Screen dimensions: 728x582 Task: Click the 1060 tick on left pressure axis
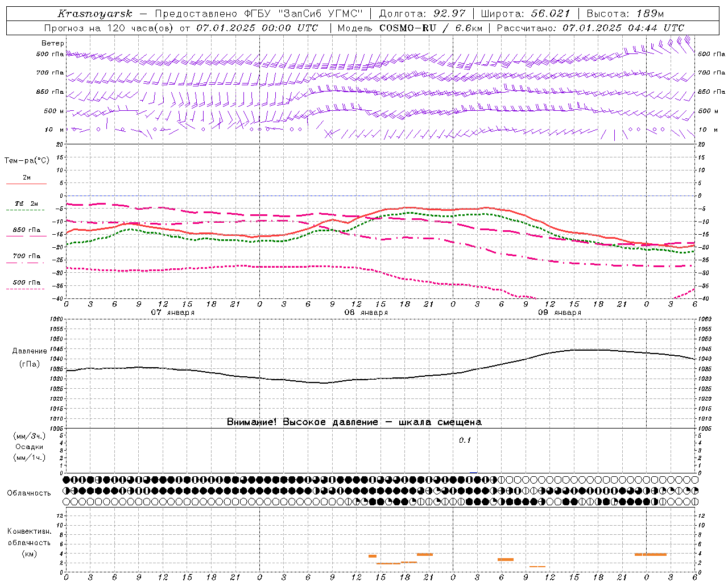tap(57, 319)
